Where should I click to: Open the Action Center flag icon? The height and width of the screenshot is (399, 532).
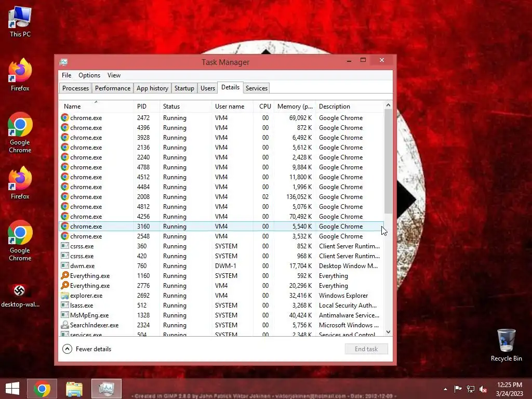(458, 389)
